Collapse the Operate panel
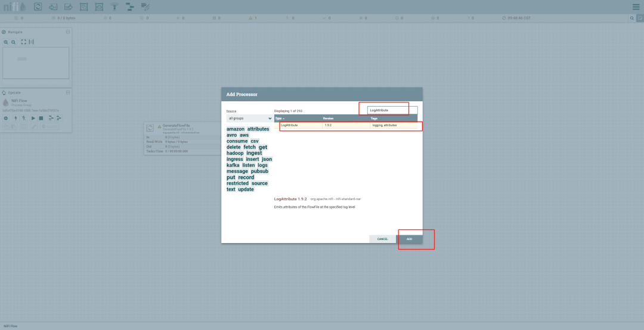This screenshot has width=644, height=330. click(x=68, y=93)
